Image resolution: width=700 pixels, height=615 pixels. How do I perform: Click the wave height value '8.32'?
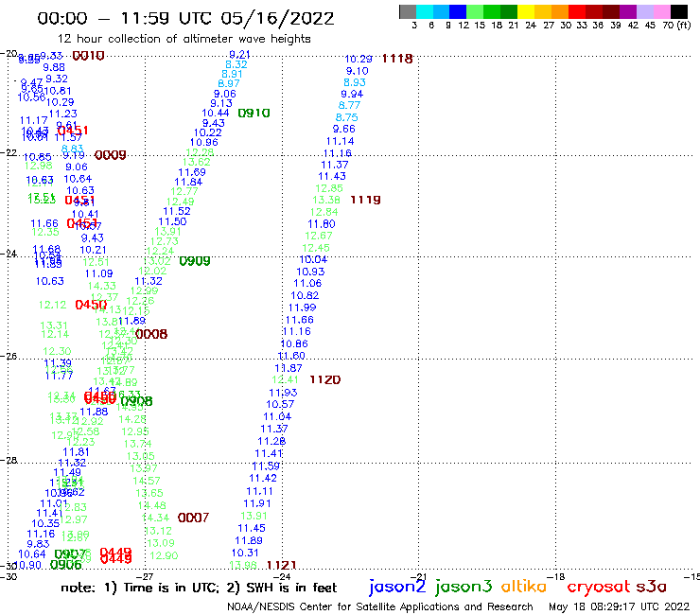coord(236,64)
